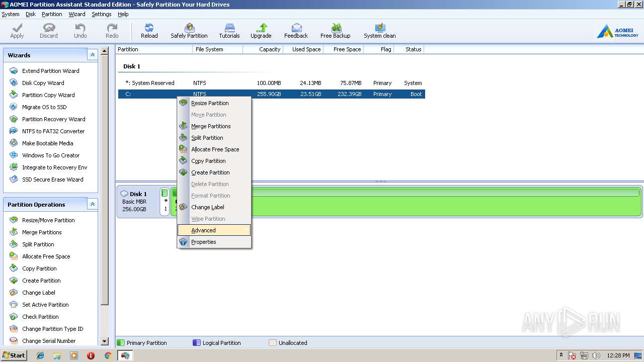The height and width of the screenshot is (362, 644).
Task: Select Resize/Move Partition in sidebar
Action: tap(48, 220)
